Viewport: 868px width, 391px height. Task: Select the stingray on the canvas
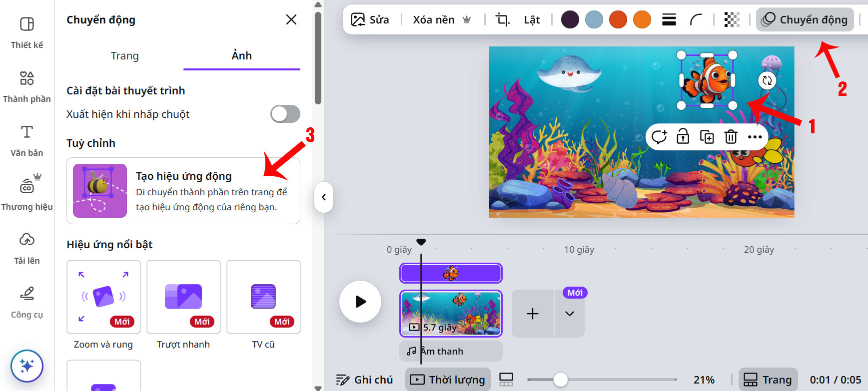[x=570, y=73]
